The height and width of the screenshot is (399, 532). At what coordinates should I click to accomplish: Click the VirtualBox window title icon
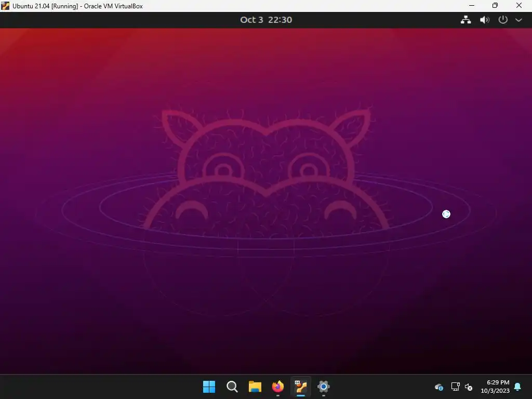click(x=5, y=6)
